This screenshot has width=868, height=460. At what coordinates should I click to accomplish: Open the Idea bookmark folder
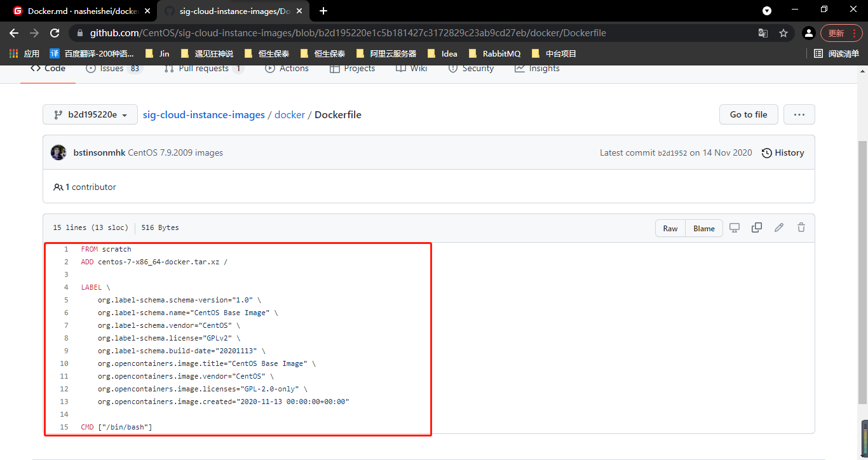(442, 54)
